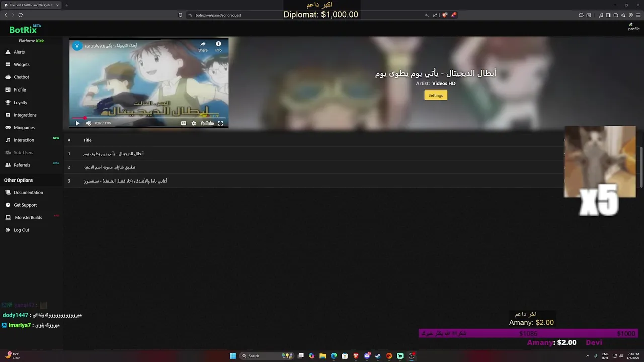
Task: Open the media control music icon
Action: [601, 15]
